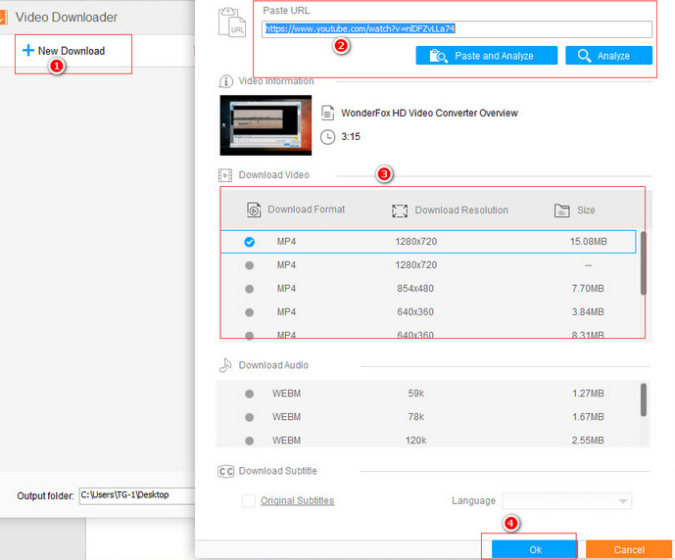Click the Analyze button
This screenshot has height=560, width=675.
pos(609,56)
